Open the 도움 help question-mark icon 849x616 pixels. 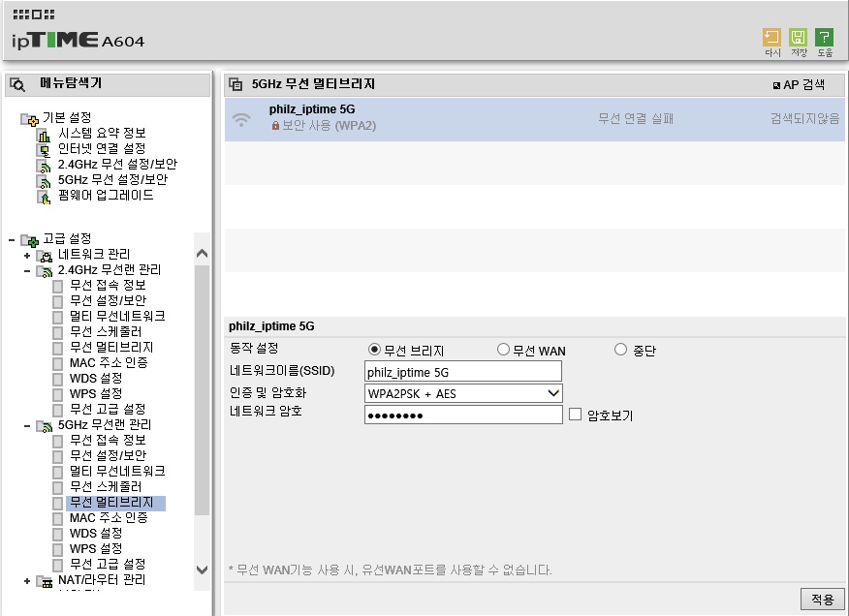[x=824, y=38]
